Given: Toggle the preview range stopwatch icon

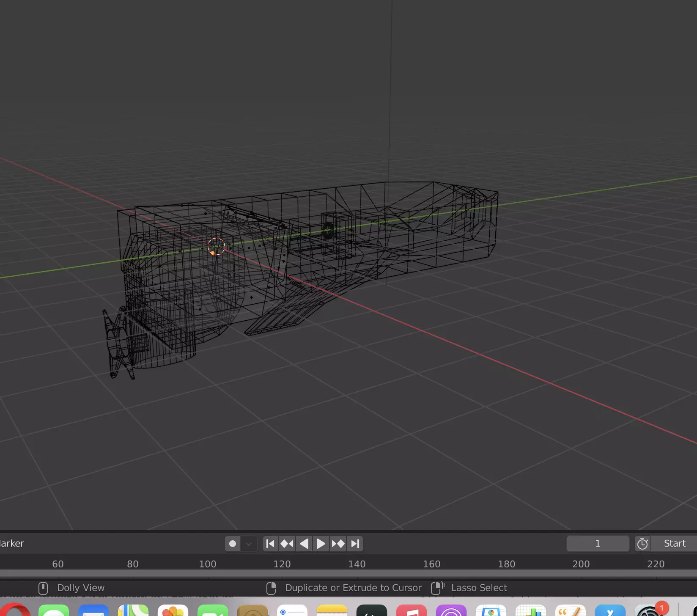Looking at the screenshot, I should (x=642, y=544).
